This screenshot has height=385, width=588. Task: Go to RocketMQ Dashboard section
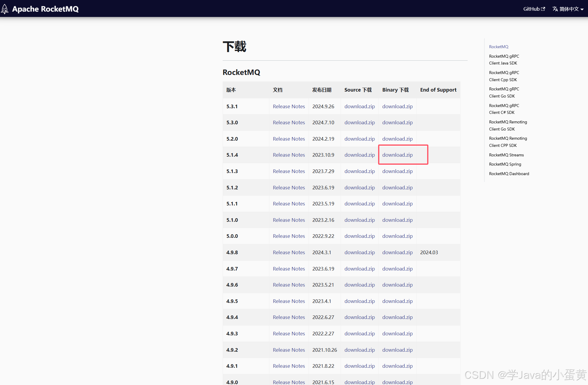coord(509,174)
